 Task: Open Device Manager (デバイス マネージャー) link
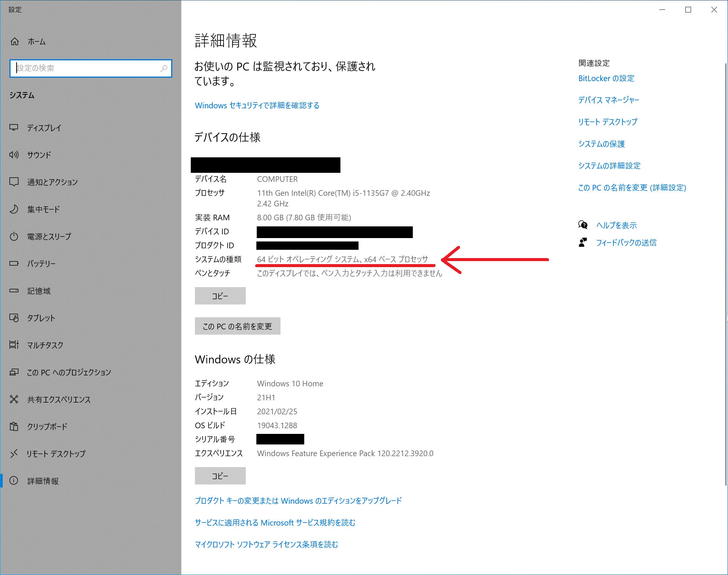pyautogui.click(x=608, y=100)
